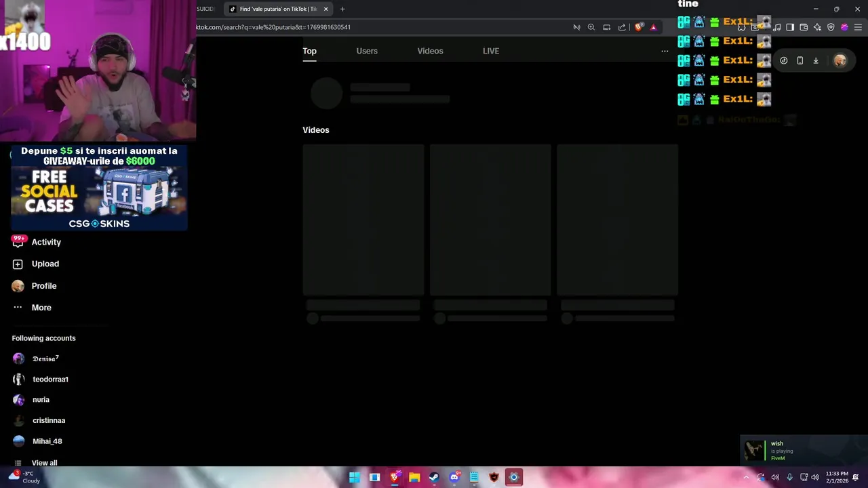Expand the More sidebar menu

point(32,308)
